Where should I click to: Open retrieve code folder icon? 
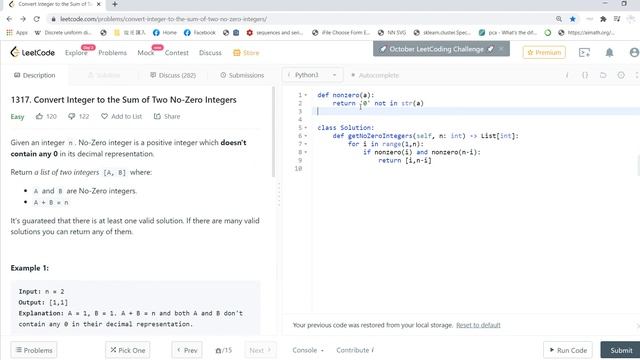[x=603, y=75]
